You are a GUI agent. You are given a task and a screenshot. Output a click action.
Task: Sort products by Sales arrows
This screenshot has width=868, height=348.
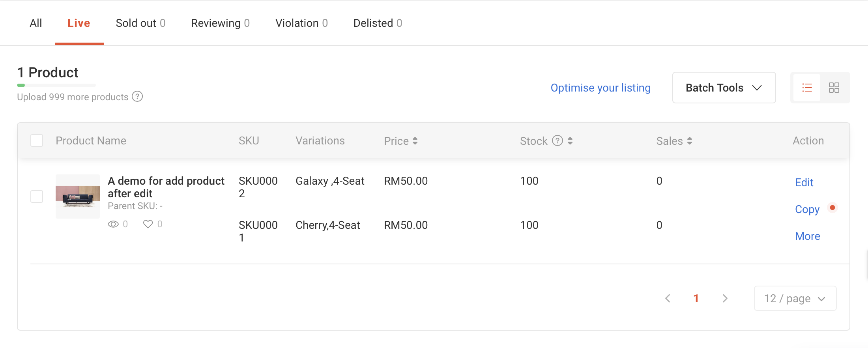pos(689,141)
